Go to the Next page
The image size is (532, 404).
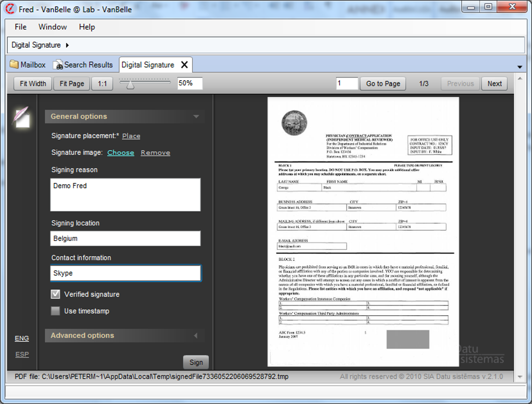(x=494, y=84)
